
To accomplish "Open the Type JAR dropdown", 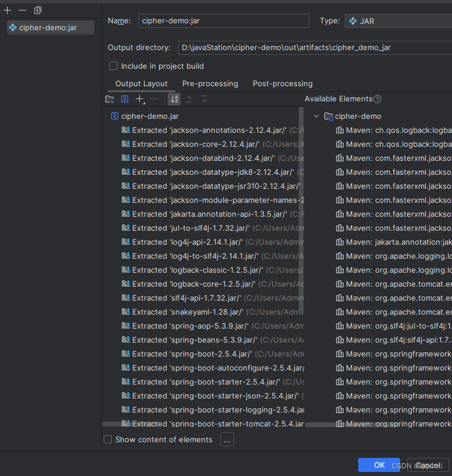I will click(398, 21).
